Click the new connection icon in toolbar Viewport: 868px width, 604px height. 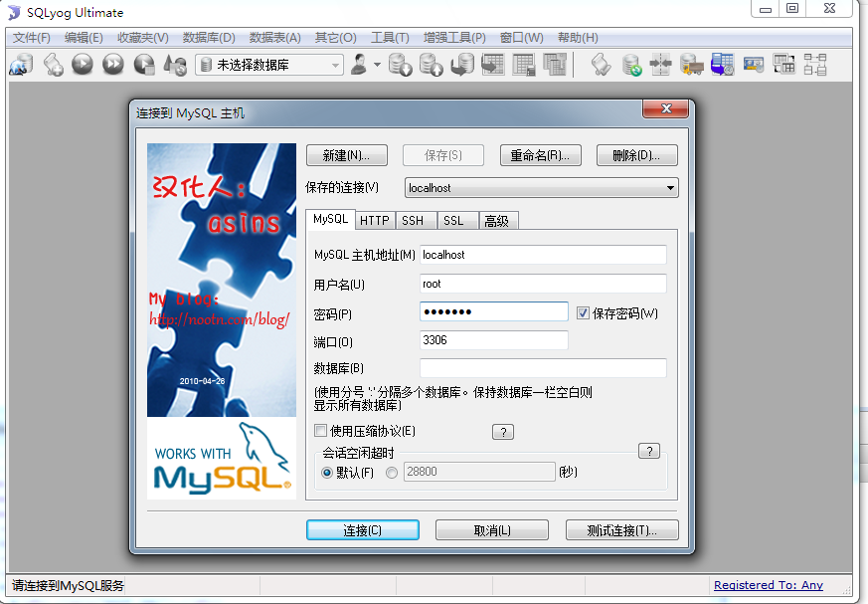click(x=21, y=65)
